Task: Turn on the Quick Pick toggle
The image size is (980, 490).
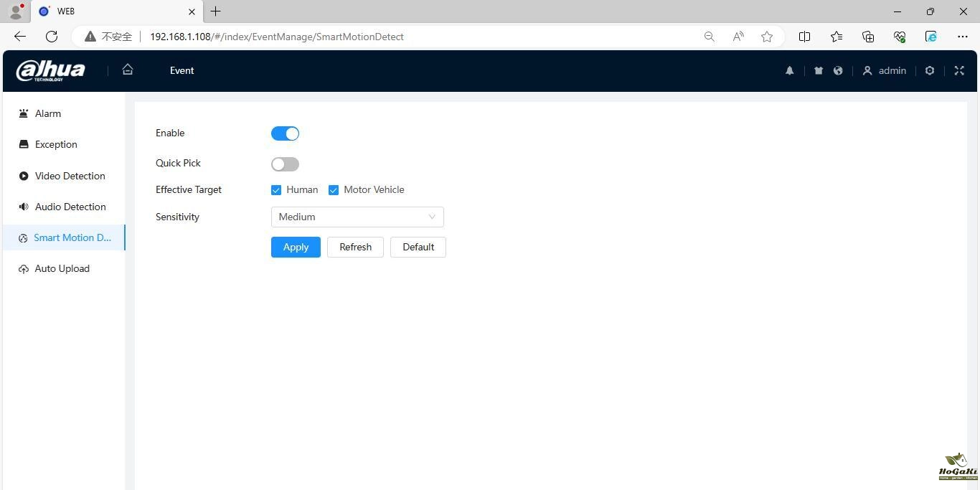Action: pyautogui.click(x=285, y=164)
